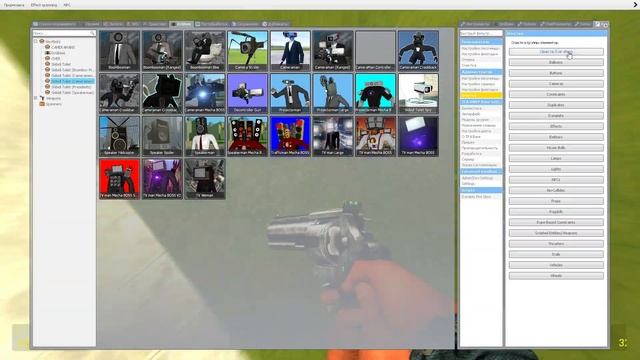Switch to the NPC tab of the spawn menu

(133, 24)
